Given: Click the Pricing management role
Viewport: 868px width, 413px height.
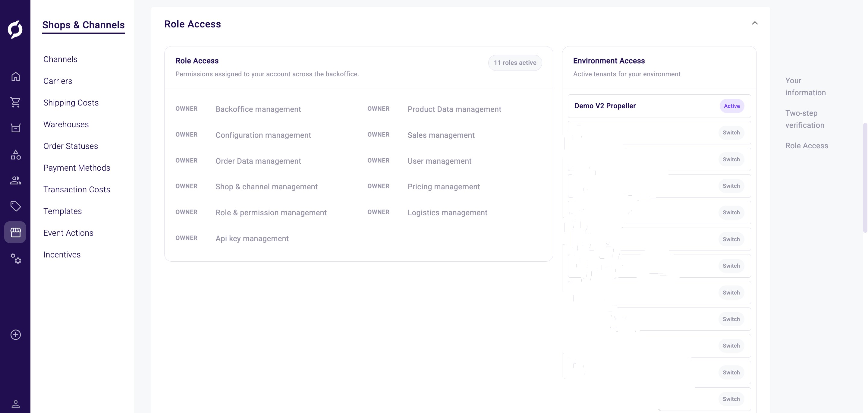Looking at the screenshot, I should 443,187.
